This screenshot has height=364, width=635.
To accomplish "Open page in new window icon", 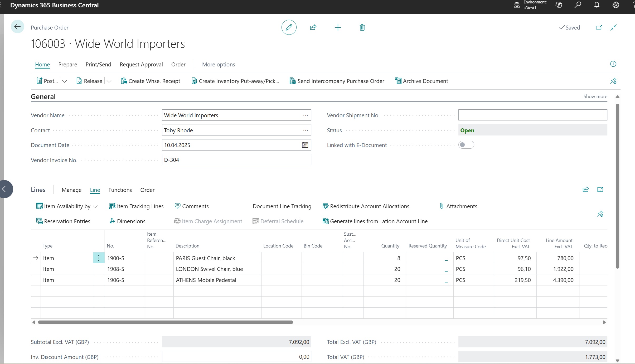I will (599, 27).
